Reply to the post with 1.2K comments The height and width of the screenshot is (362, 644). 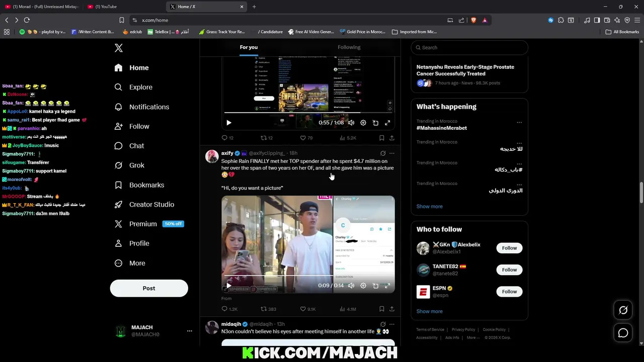[229, 309]
